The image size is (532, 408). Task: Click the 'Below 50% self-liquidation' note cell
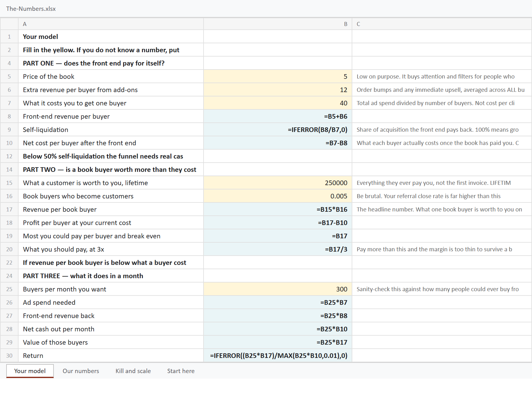(111, 156)
